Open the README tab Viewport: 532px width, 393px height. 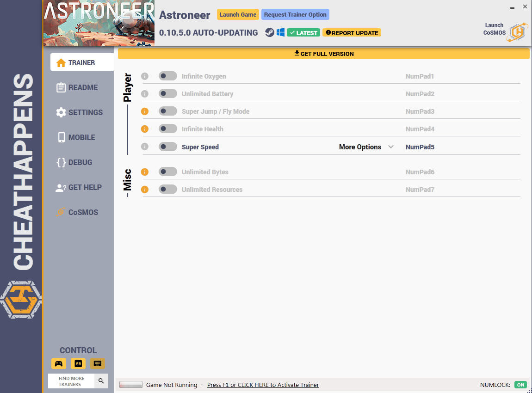pos(77,87)
